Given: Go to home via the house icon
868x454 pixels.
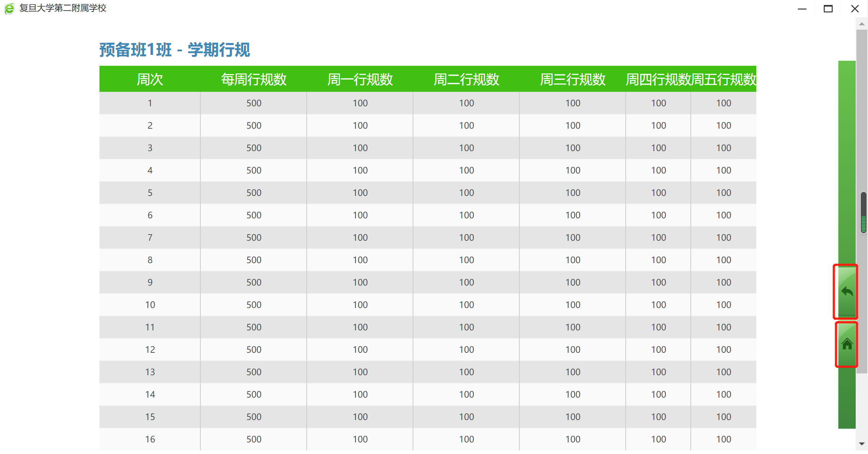Looking at the screenshot, I should [x=847, y=344].
